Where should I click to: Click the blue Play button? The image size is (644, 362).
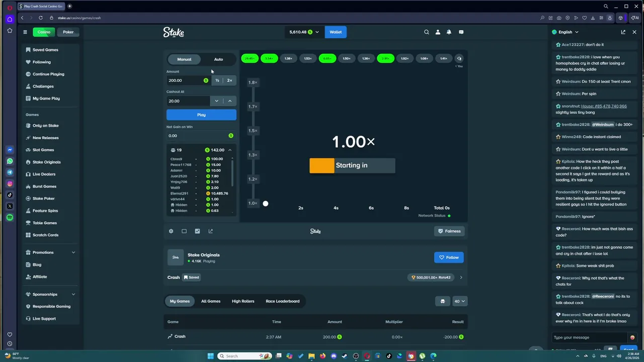[x=201, y=115]
